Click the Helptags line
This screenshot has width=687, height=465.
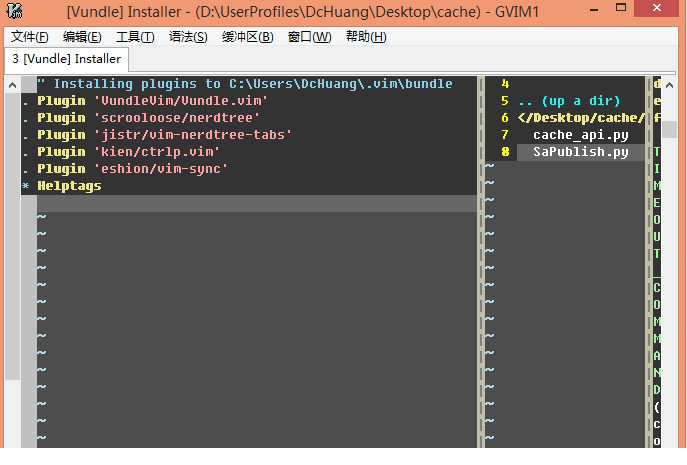click(x=69, y=186)
